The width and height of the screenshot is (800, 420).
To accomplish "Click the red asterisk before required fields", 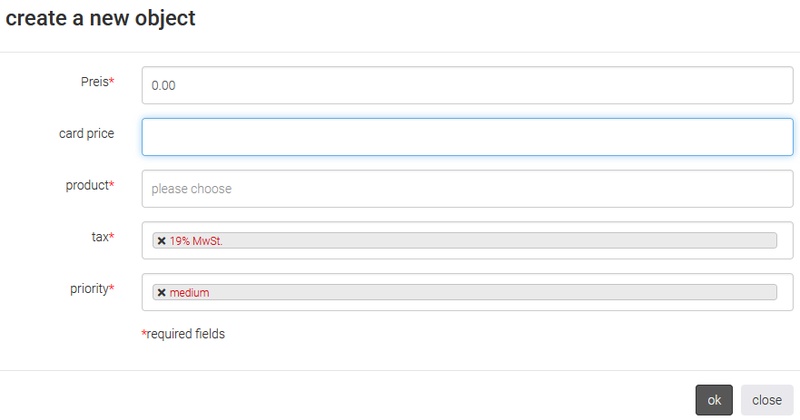I will pos(144,334).
